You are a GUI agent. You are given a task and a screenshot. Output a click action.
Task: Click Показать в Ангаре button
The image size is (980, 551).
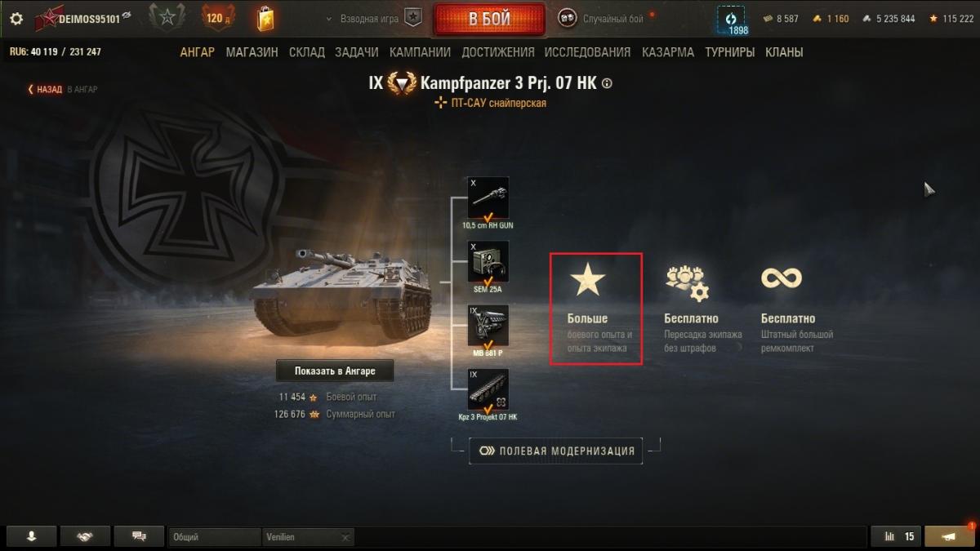(335, 371)
